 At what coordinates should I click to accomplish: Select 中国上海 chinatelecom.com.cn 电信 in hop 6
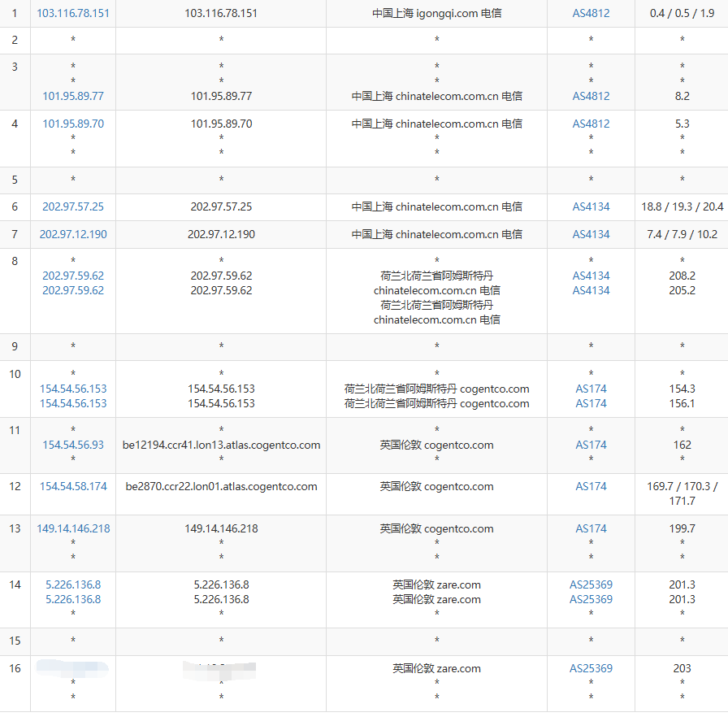point(436,206)
